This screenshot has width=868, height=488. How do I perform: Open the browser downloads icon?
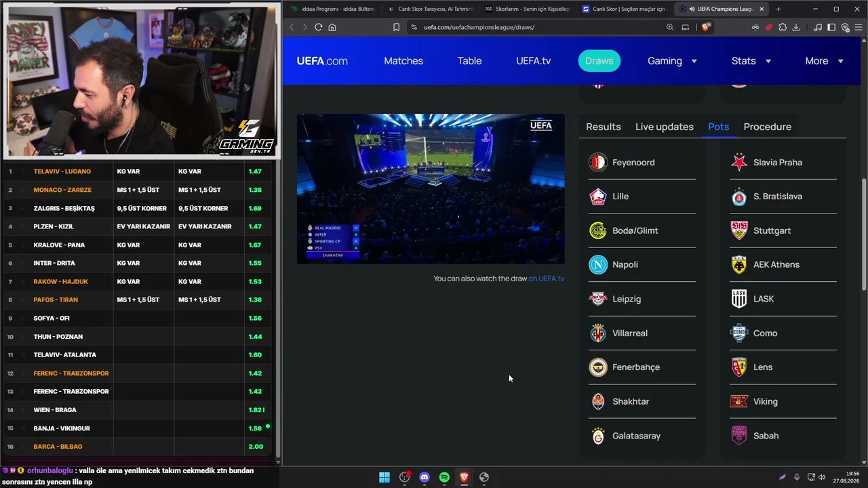tap(796, 27)
